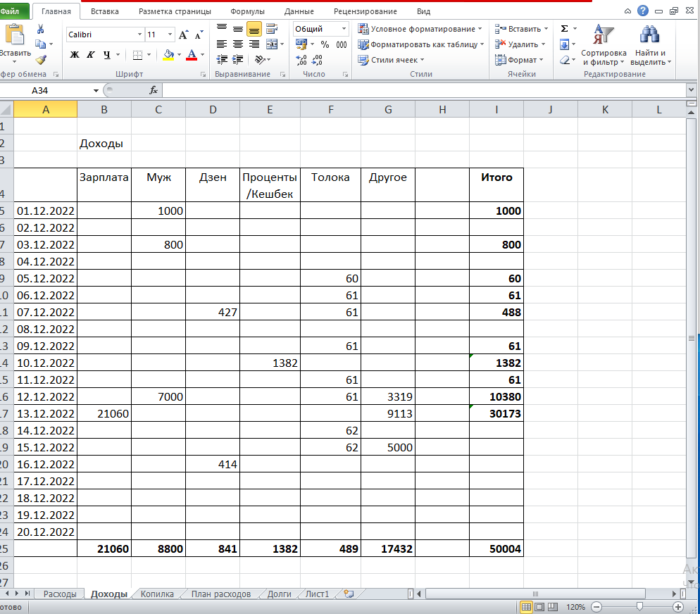Switch to Page Break Preview
The height and width of the screenshot is (614, 700).
pyautogui.click(x=553, y=607)
